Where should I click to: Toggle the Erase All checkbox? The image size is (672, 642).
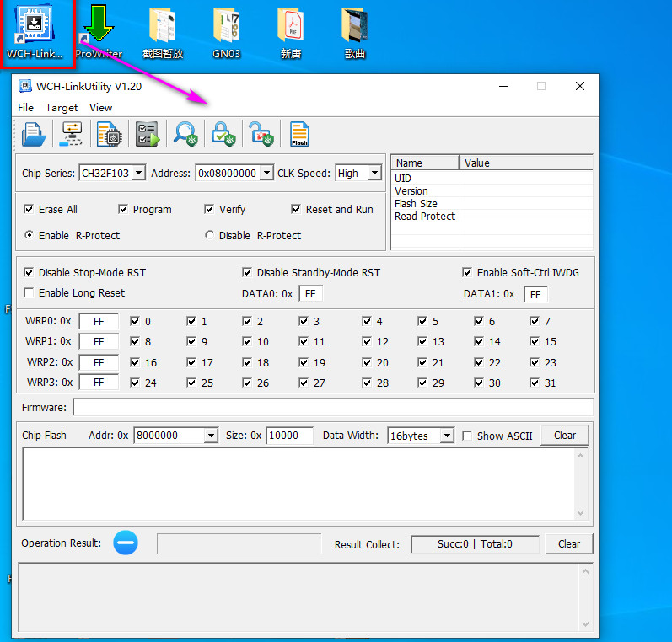[29, 209]
